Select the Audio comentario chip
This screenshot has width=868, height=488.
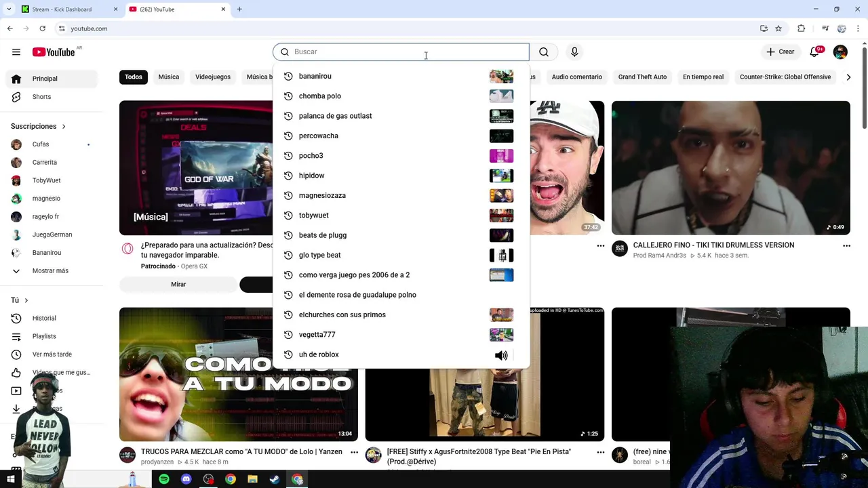click(x=576, y=77)
